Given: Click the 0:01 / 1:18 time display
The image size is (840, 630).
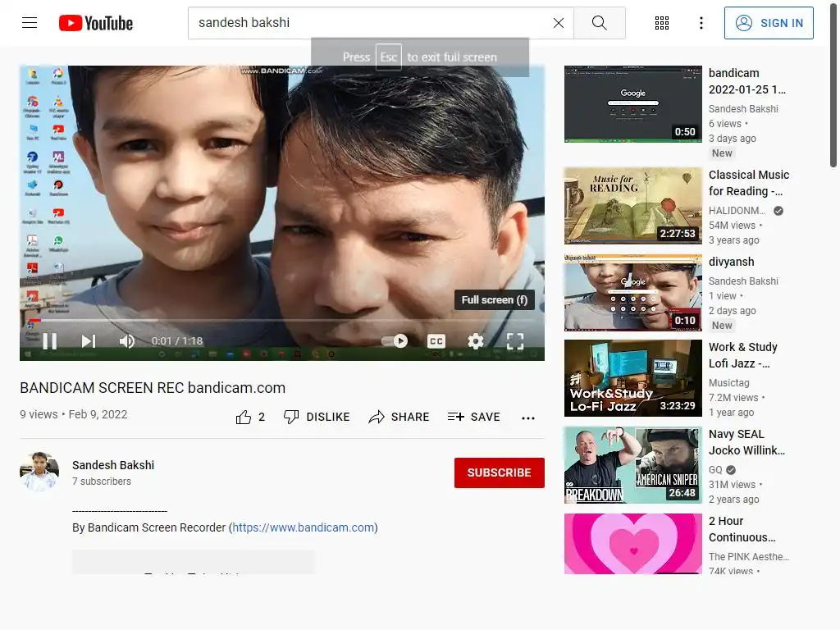Looking at the screenshot, I should pyautogui.click(x=177, y=341).
